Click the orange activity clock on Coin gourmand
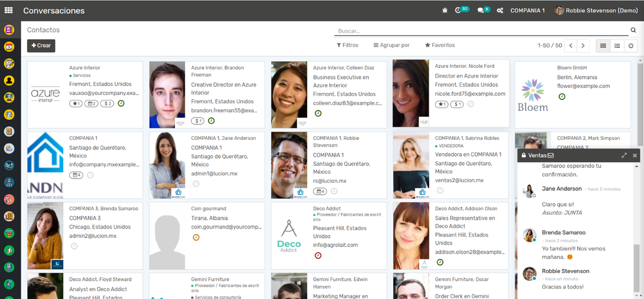The image size is (644, 299). (196, 238)
